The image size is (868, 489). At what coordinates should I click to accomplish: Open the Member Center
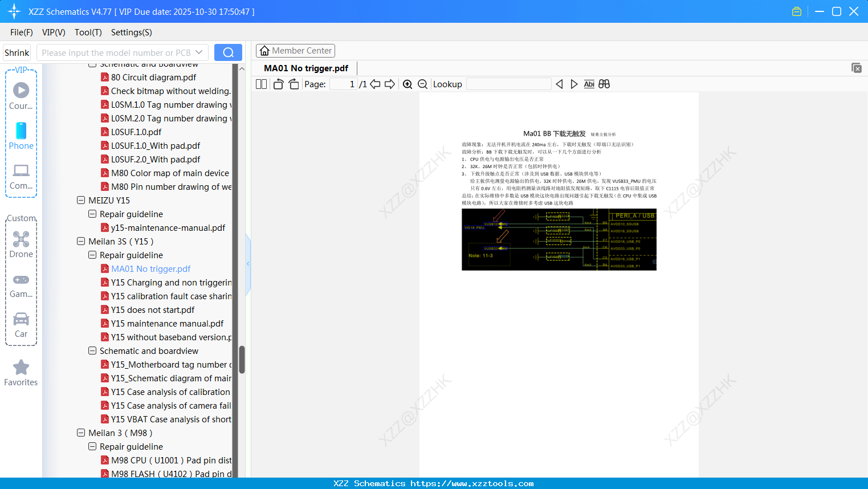295,51
